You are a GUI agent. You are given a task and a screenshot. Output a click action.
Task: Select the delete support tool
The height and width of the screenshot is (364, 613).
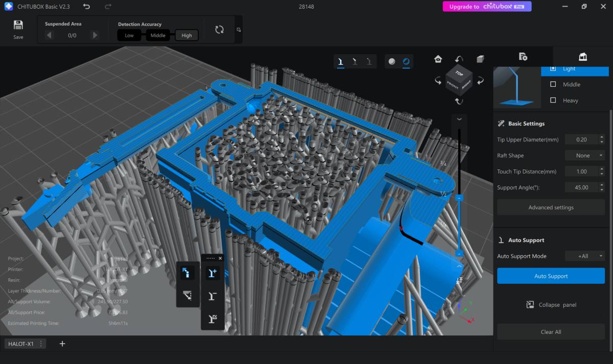213,296
